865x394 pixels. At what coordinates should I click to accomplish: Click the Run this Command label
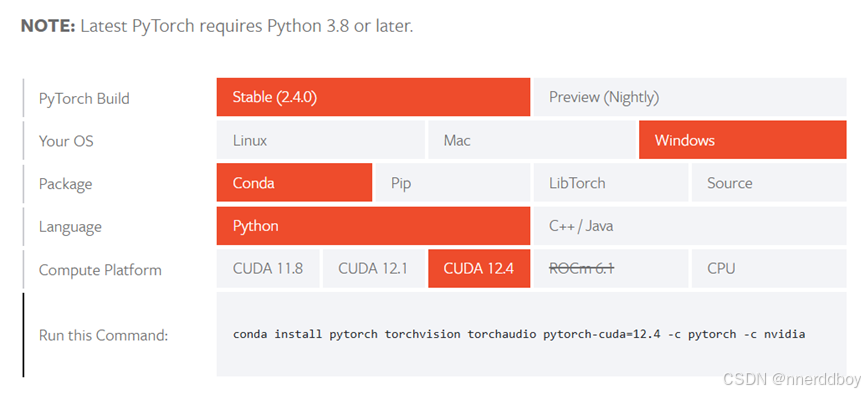(x=103, y=335)
